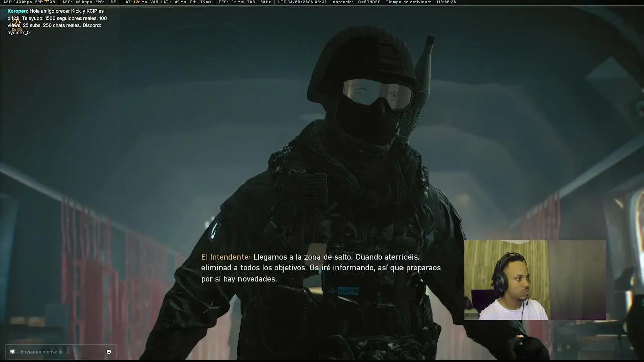Click the "TN: 15 ms" stat
This screenshot has height=362, width=644.
pos(201,2)
